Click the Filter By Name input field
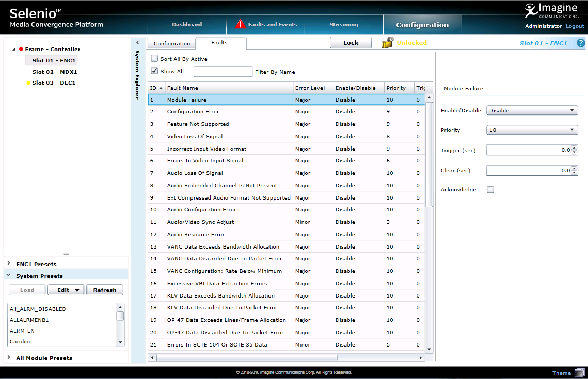Viewport: 588px width, 379px height. tap(223, 72)
